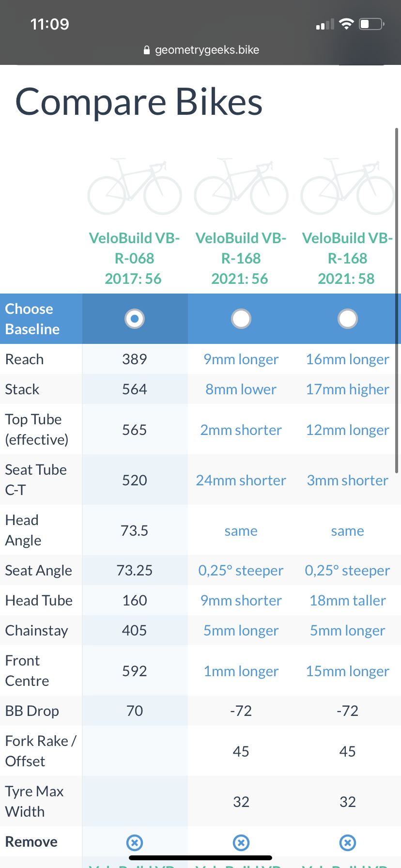The width and height of the screenshot is (401, 868).
Task: Remove the VB-R-168 2021: 58 bike
Action: coord(348,843)
